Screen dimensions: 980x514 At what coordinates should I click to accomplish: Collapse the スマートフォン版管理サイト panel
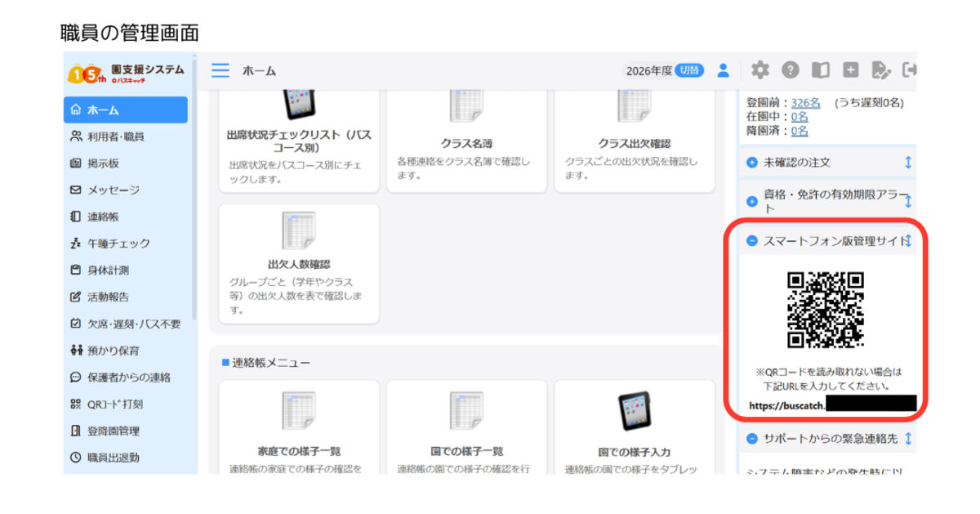click(752, 240)
